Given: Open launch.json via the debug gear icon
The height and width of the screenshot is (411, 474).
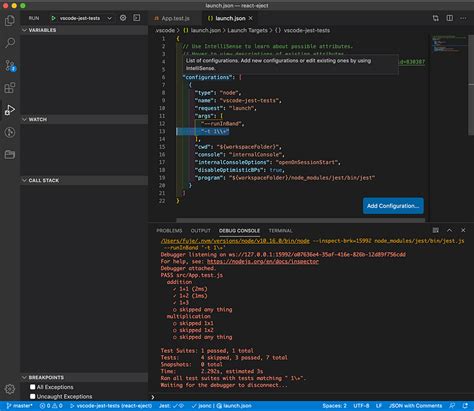Looking at the screenshot, I should coord(123,18).
